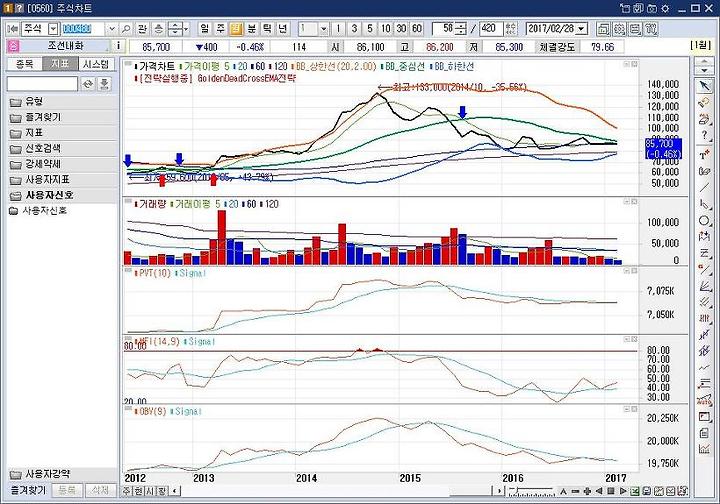
Task: Click the 등록 button at bottom left
Action: (x=67, y=490)
